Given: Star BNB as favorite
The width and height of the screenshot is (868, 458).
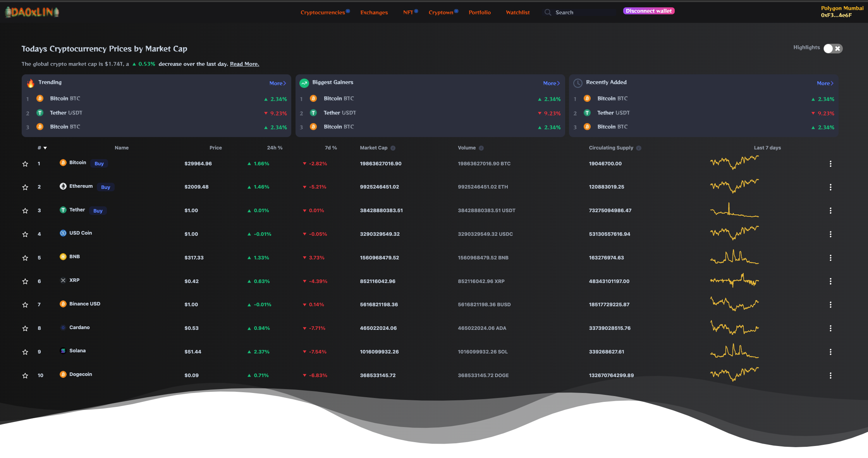Looking at the screenshot, I should coord(25,258).
